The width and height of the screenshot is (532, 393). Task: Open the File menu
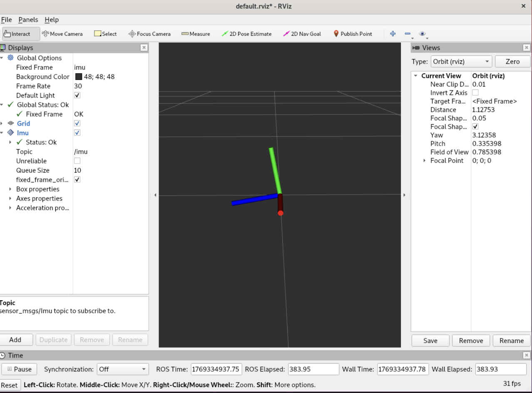coord(6,20)
